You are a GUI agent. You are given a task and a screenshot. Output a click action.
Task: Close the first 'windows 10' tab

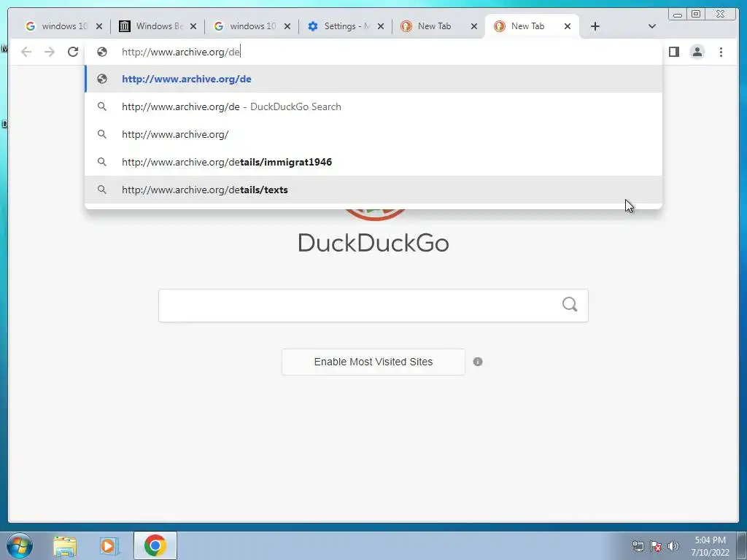coord(99,26)
